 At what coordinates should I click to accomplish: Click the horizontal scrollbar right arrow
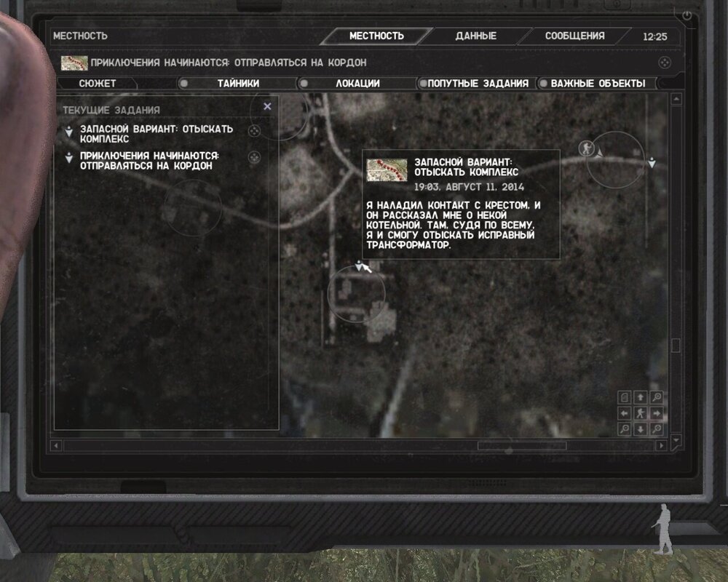661,445
